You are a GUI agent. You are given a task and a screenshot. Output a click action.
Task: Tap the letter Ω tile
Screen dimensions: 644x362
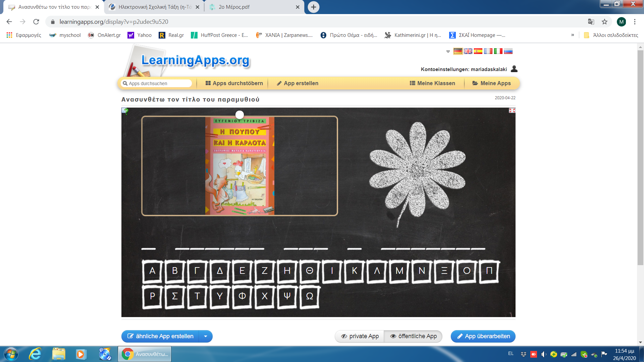[310, 296]
